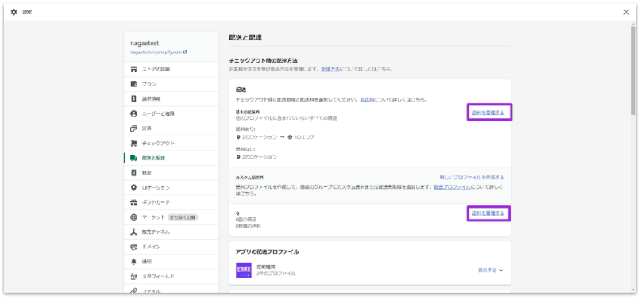This screenshot has height=303, width=644.
Task: Open チェックアウト cart icon
Action: [x=133, y=143]
